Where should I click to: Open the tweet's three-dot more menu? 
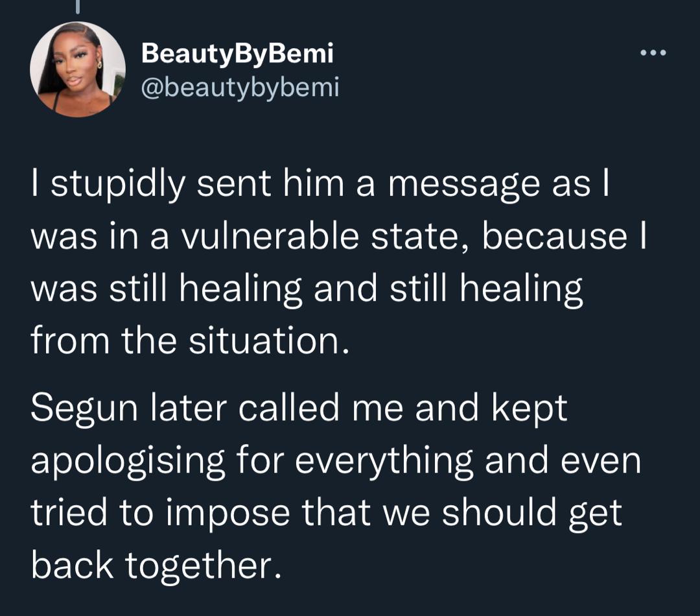click(653, 53)
